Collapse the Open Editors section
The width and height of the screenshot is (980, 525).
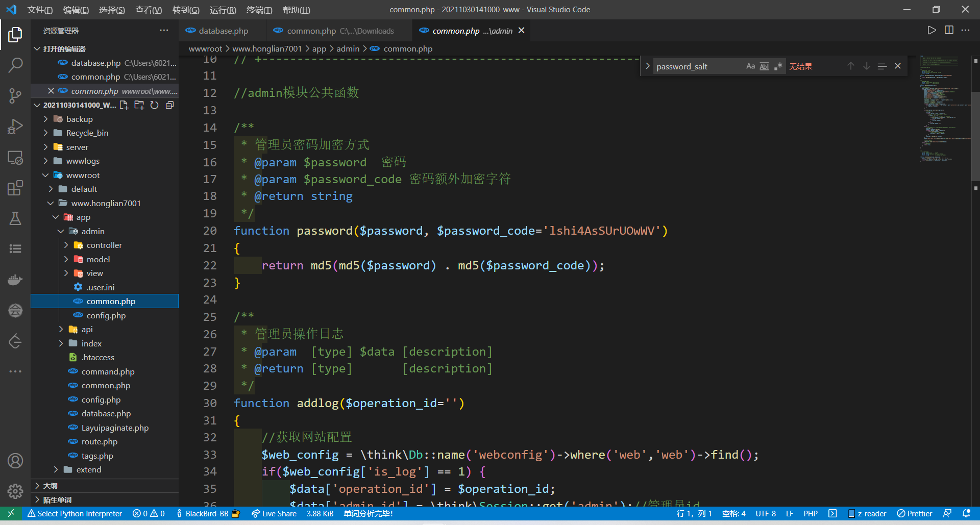coord(37,49)
